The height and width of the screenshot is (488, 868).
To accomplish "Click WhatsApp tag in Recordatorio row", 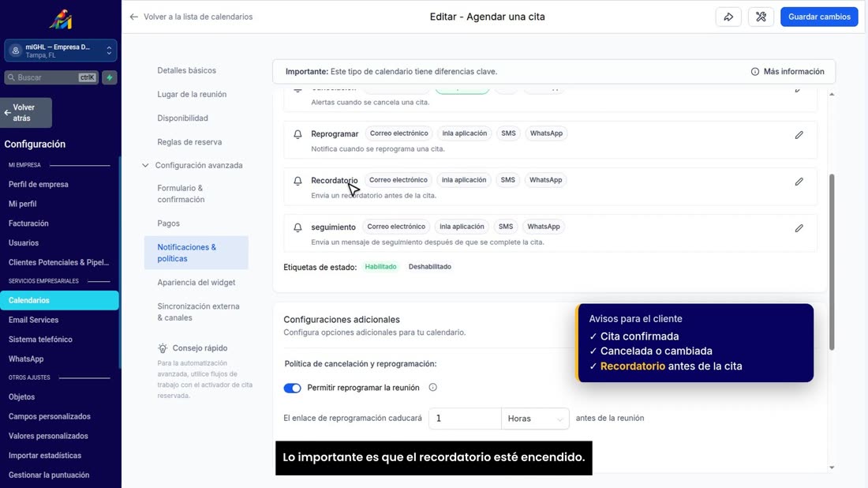I will pos(545,180).
